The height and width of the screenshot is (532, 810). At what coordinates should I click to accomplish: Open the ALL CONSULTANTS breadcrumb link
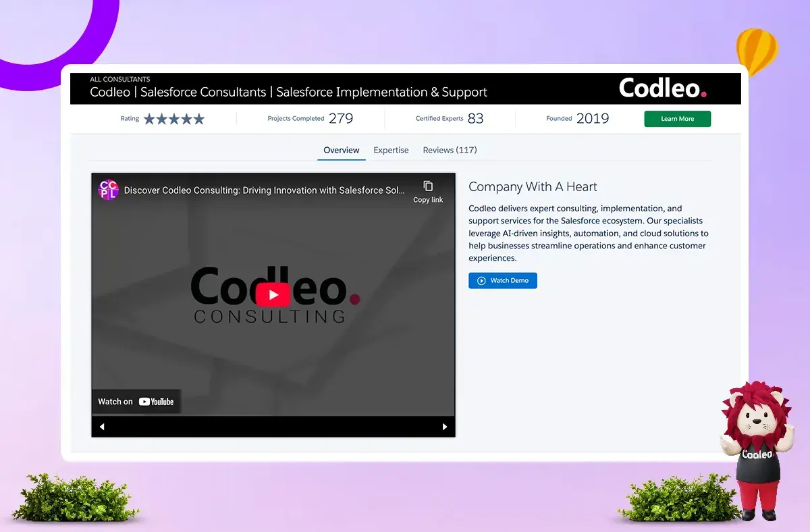click(x=119, y=79)
